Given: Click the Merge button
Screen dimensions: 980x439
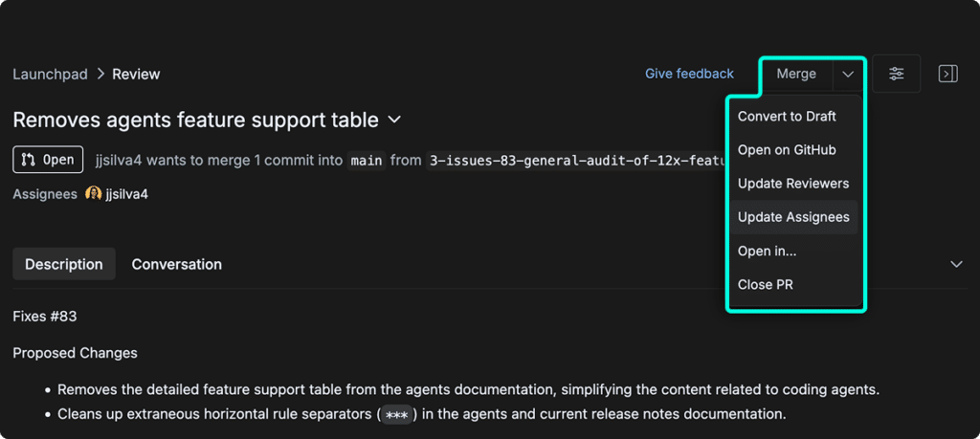Looking at the screenshot, I should coord(796,75).
